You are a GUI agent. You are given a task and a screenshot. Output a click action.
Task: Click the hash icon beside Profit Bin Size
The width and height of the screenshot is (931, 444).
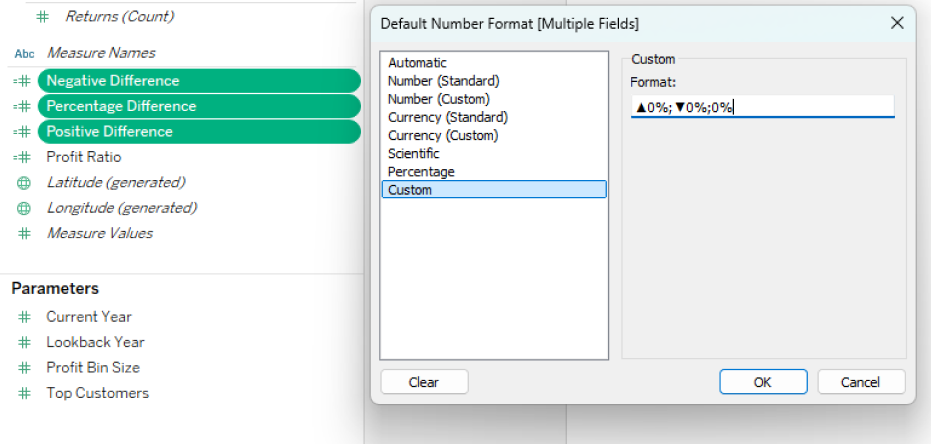(x=24, y=368)
